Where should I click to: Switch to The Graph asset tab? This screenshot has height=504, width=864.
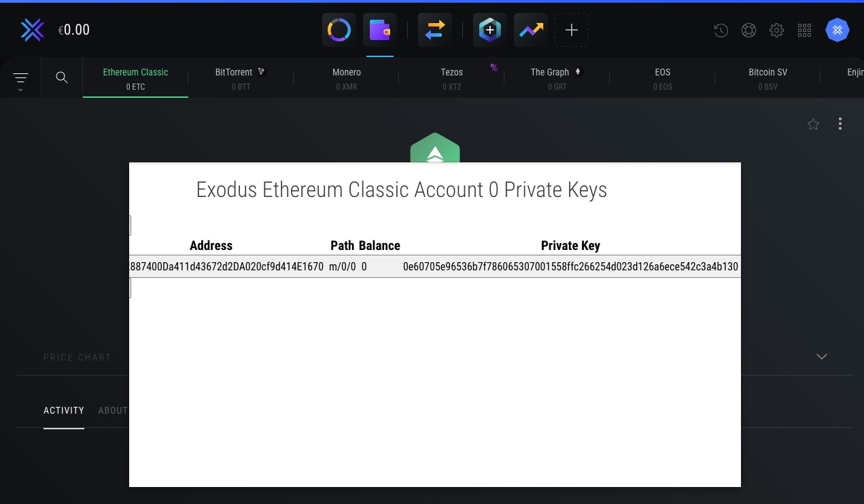[557, 79]
